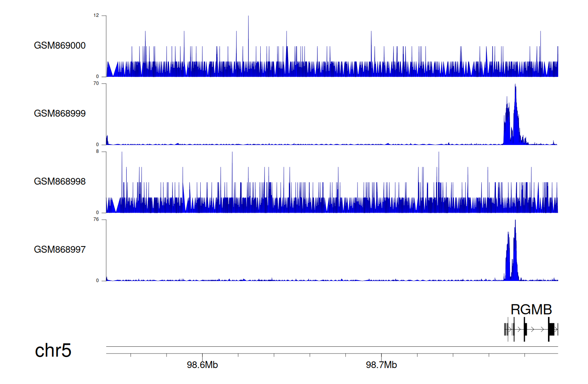The image size is (588, 384).
Task: Select the GSM868997 track name
Action: pos(60,250)
